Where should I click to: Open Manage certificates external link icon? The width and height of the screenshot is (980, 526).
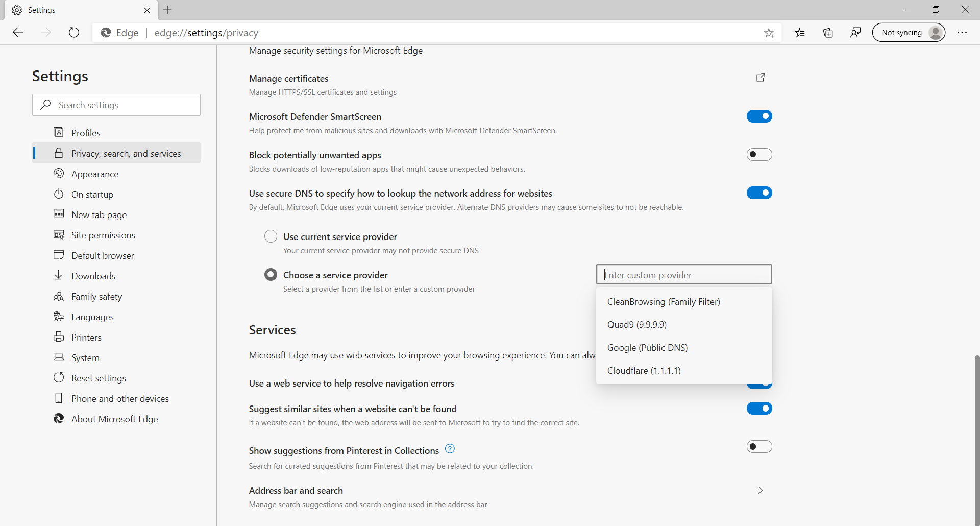tap(761, 77)
